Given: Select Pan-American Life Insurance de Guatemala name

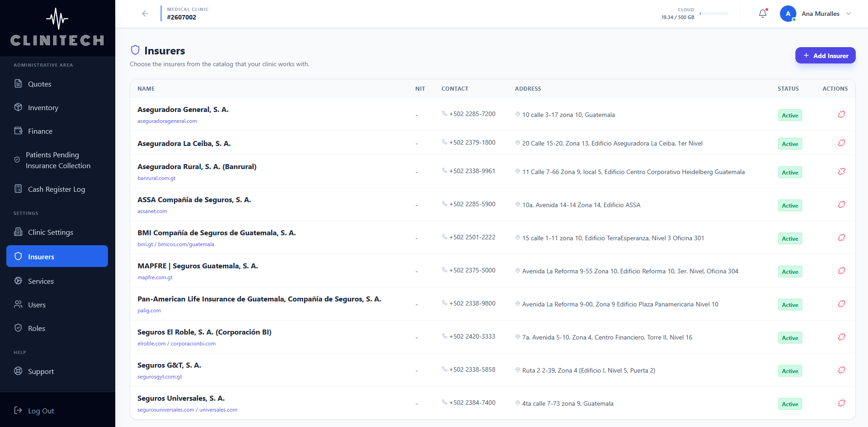Looking at the screenshot, I should point(260,299).
